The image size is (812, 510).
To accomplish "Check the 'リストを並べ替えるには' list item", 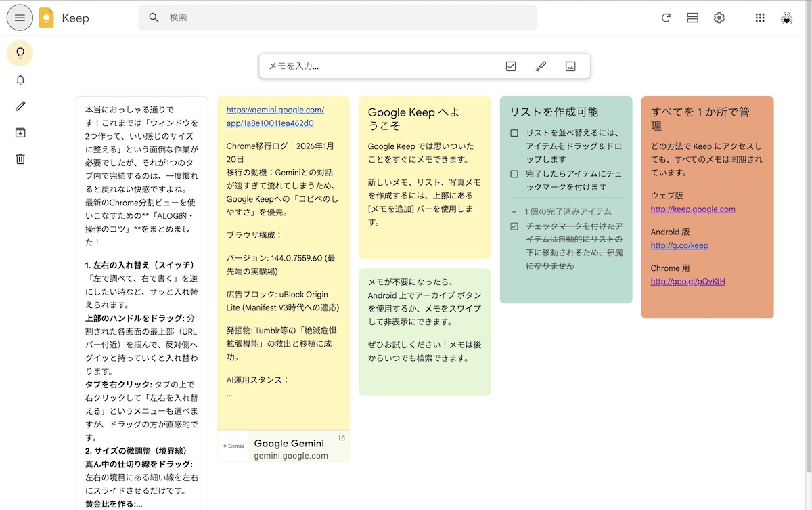I will click(x=514, y=133).
